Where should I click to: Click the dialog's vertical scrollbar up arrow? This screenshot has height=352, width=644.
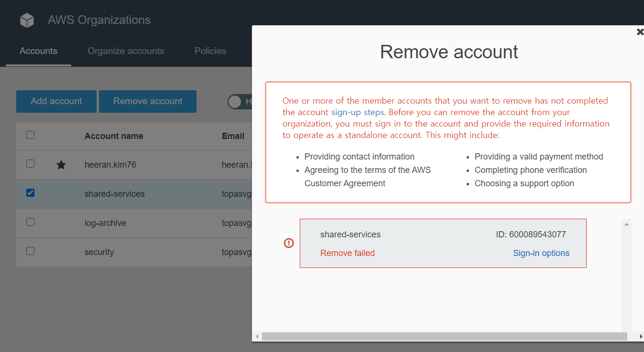click(x=626, y=224)
